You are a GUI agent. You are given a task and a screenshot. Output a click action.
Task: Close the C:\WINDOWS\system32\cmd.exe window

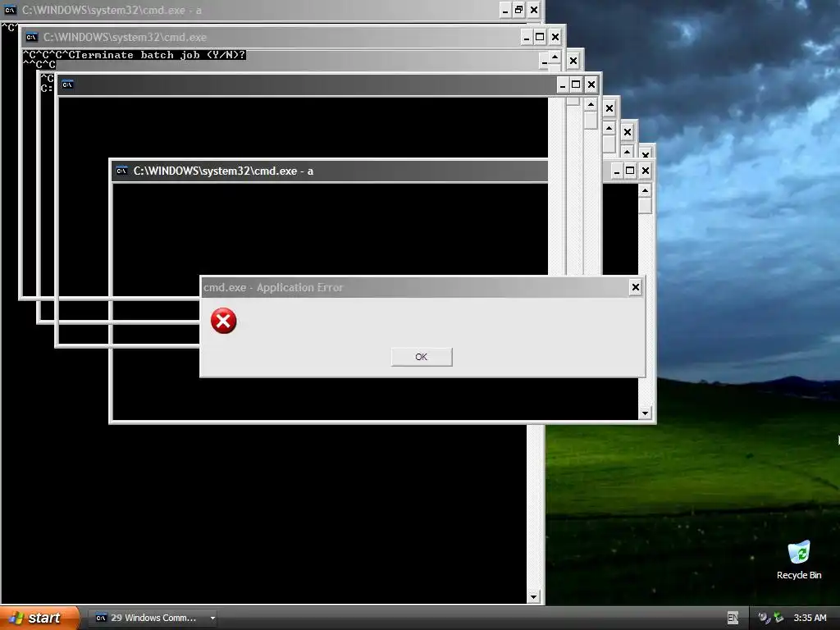(555, 37)
